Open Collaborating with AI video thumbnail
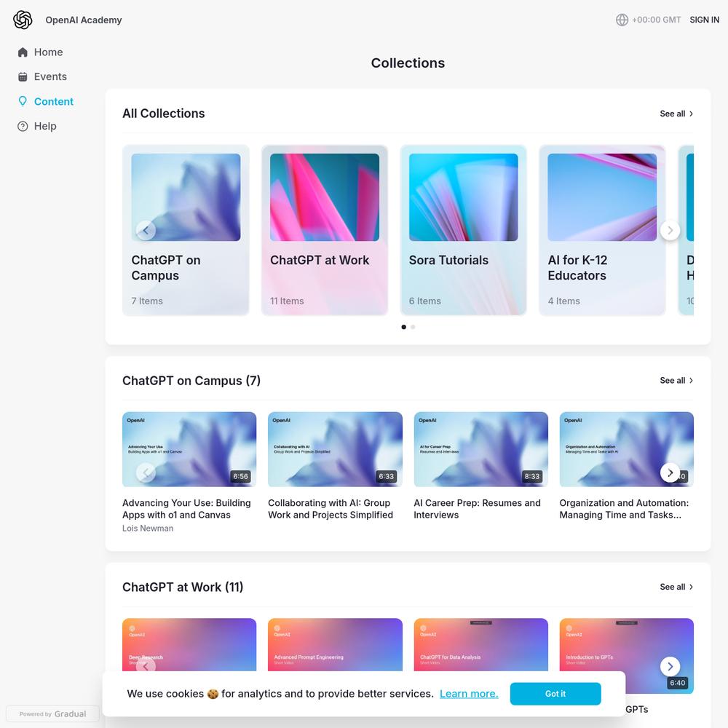The height and width of the screenshot is (728, 728). (x=335, y=449)
